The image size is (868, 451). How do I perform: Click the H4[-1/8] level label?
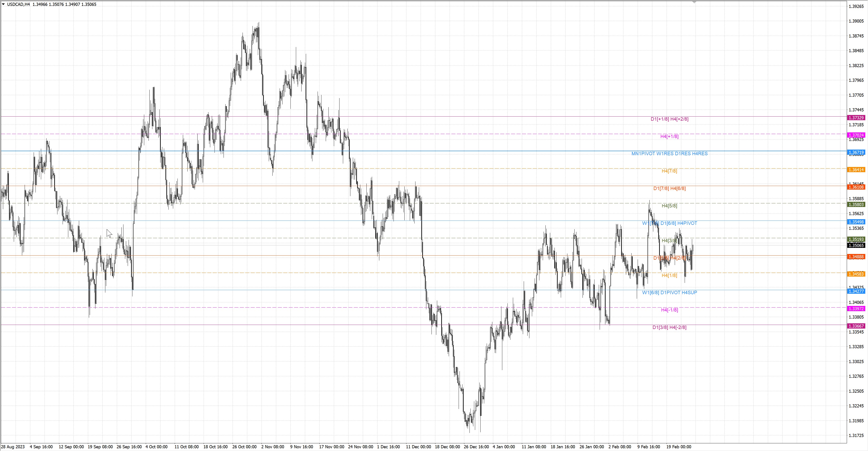click(x=669, y=310)
